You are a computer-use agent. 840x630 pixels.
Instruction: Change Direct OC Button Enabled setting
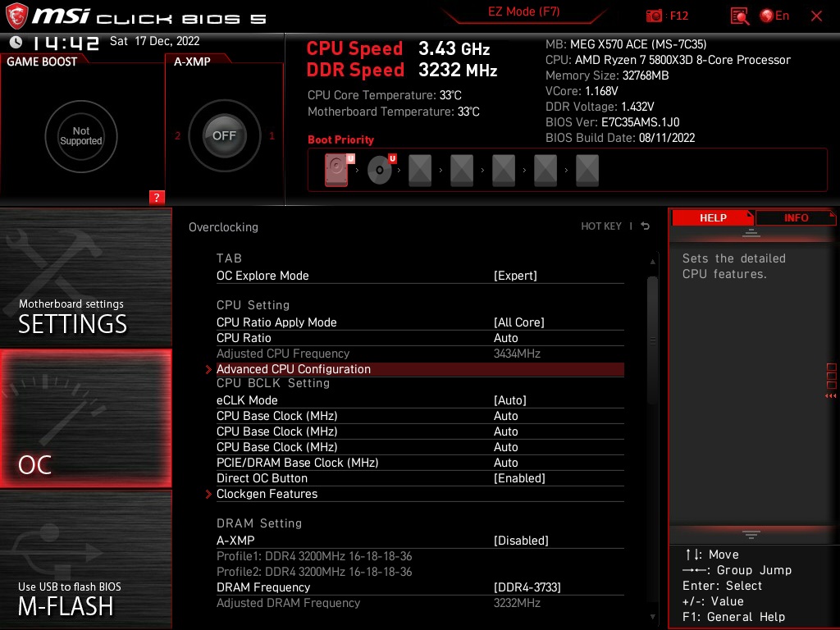click(x=519, y=478)
